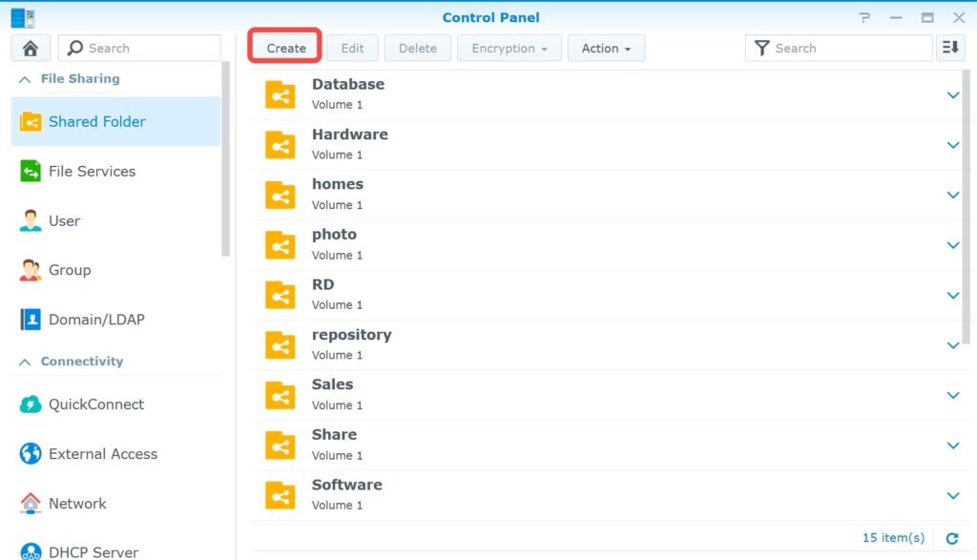Click the Home icon button
Viewport: 977px width, 560px height.
point(31,48)
